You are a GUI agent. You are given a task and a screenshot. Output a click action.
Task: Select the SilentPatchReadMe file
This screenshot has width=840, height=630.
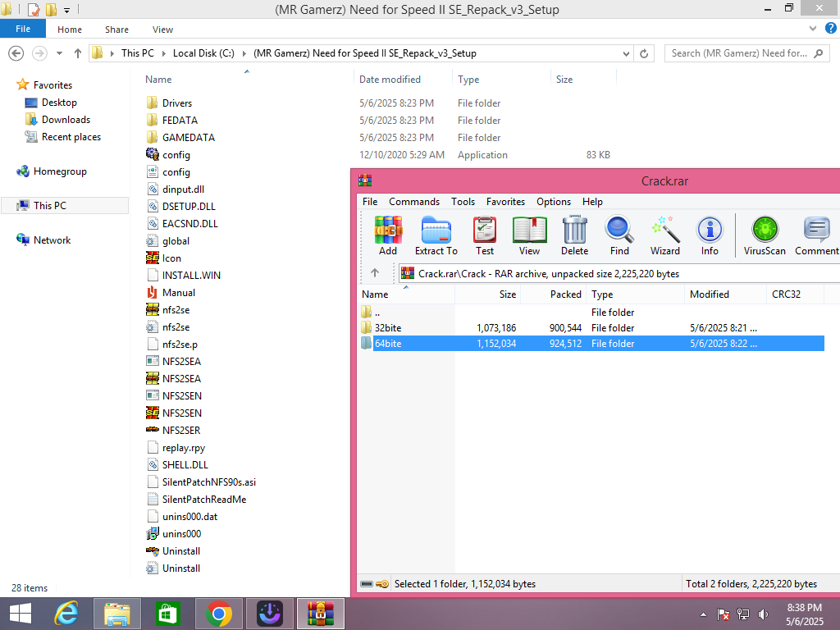(204, 500)
